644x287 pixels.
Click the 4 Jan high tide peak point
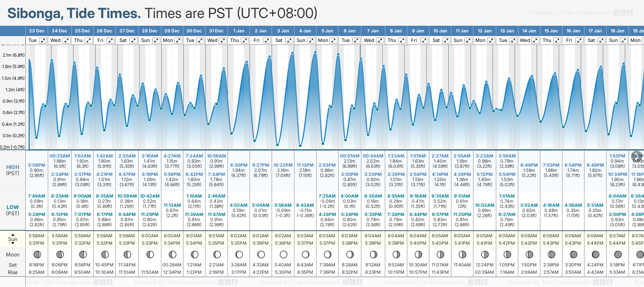315,52
